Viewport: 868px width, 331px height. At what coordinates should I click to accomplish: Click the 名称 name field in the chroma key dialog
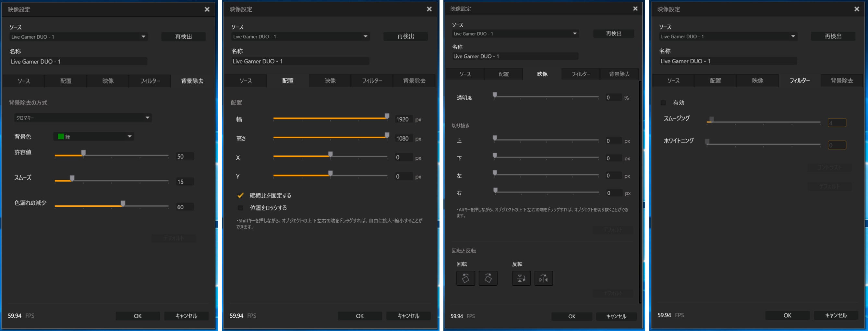tap(78, 61)
